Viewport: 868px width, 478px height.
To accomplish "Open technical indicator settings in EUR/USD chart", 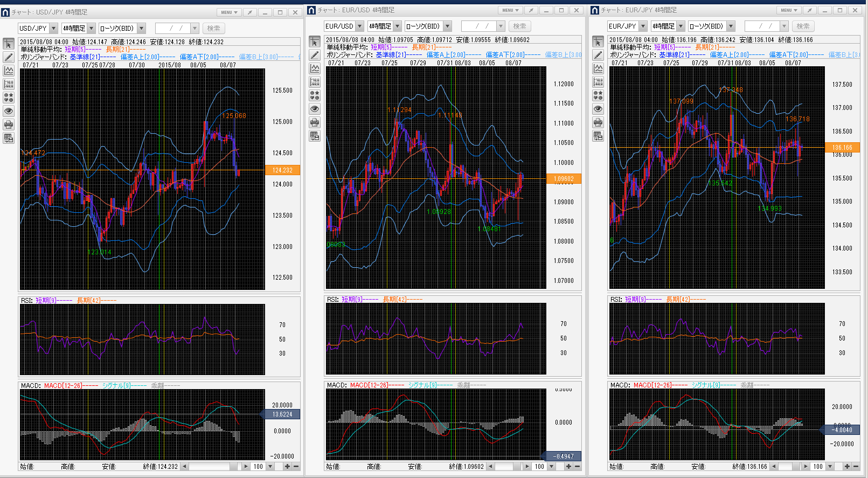I will [x=315, y=68].
